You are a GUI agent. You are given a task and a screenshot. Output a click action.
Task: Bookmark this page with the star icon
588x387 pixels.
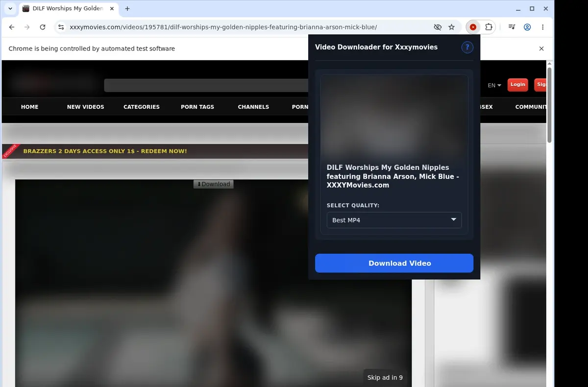451,27
